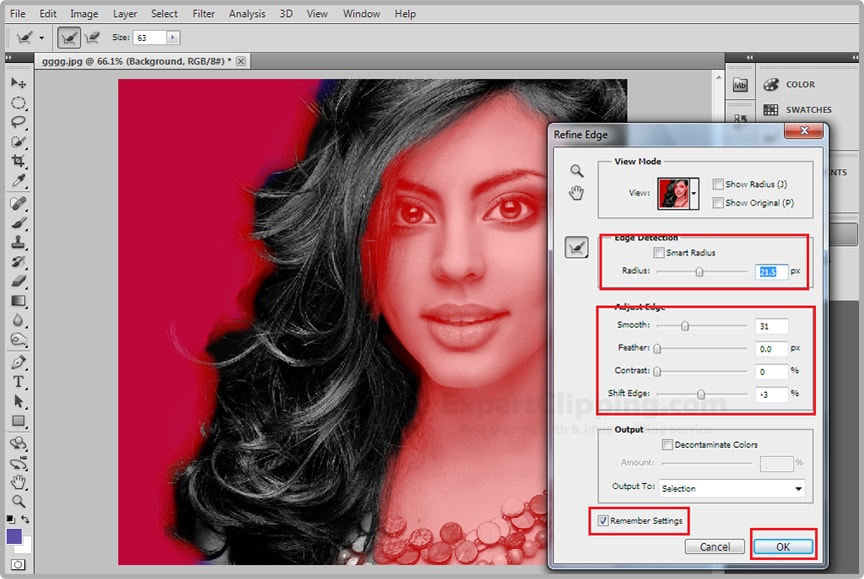864x579 pixels.
Task: Expand the Output To dropdown
Action: click(798, 489)
